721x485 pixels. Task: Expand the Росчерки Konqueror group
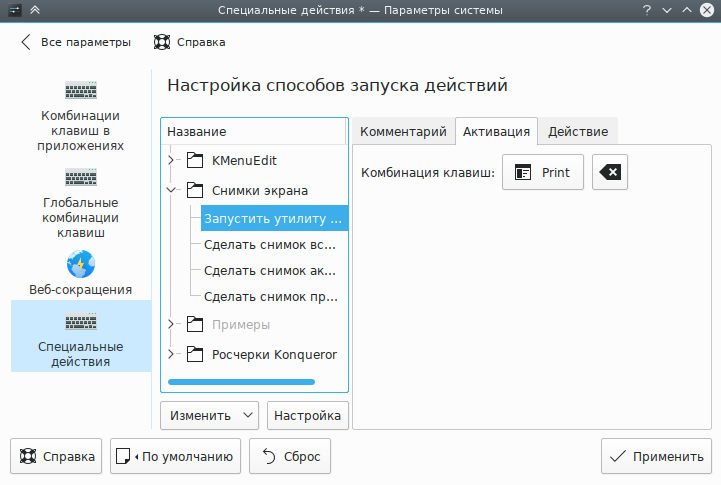(172, 354)
